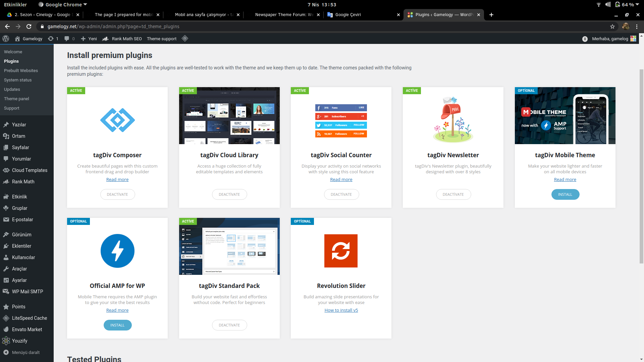Open 'How to install v5' link

click(x=341, y=310)
